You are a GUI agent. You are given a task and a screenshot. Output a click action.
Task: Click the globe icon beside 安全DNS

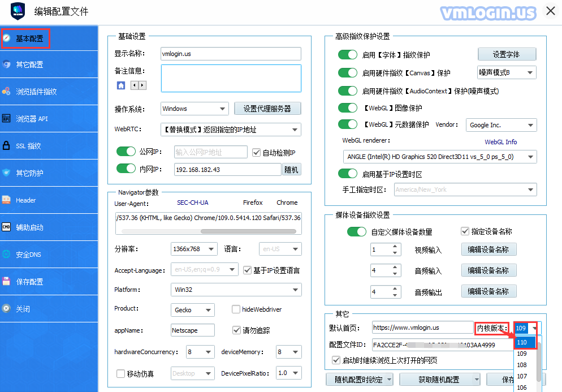click(x=6, y=255)
